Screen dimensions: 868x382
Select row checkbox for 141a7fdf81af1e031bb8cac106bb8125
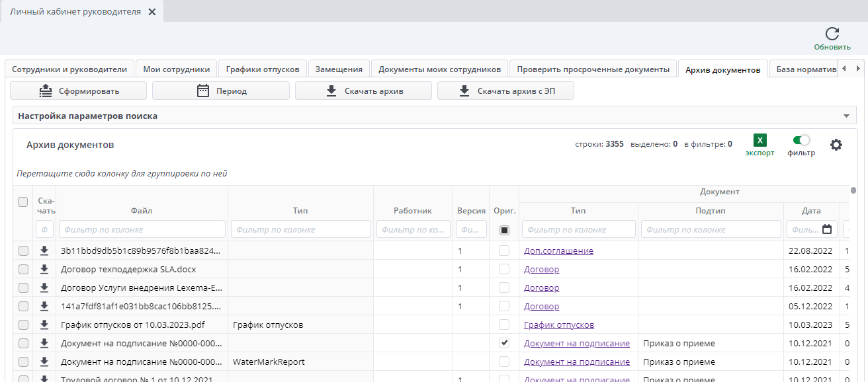pyautogui.click(x=23, y=306)
